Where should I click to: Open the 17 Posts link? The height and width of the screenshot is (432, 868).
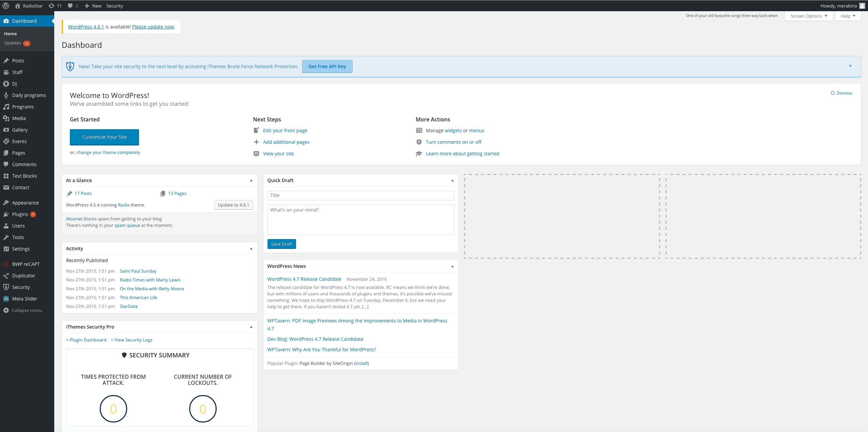(x=83, y=193)
